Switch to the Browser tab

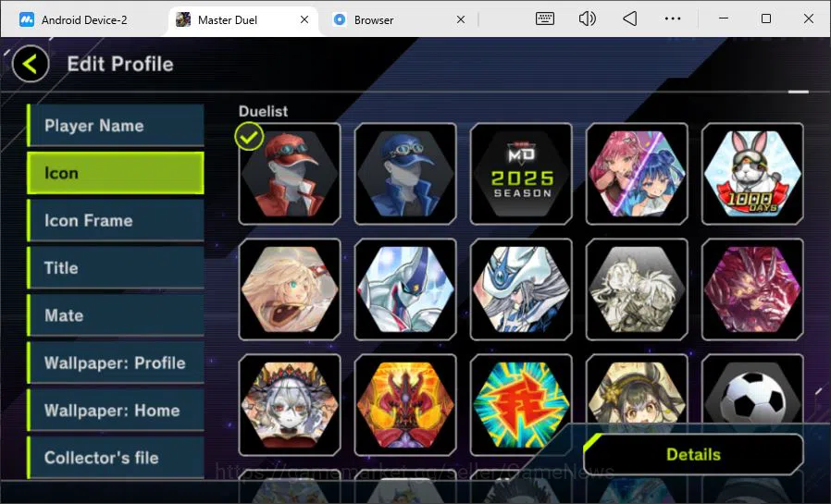pyautogui.click(x=399, y=20)
